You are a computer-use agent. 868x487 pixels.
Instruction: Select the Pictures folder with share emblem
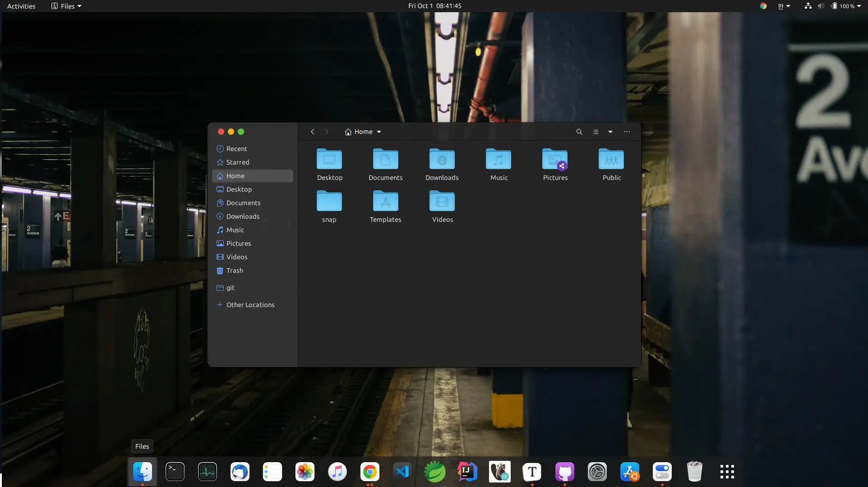coord(555,160)
